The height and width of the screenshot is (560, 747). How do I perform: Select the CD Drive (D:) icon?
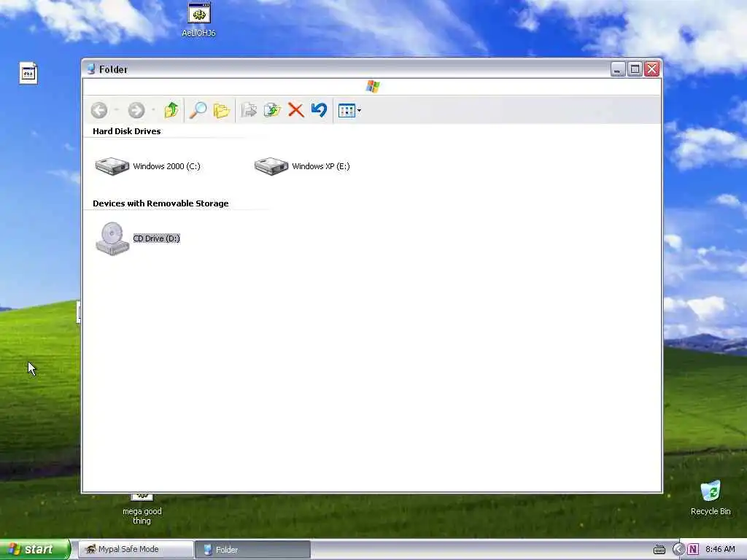[112, 238]
